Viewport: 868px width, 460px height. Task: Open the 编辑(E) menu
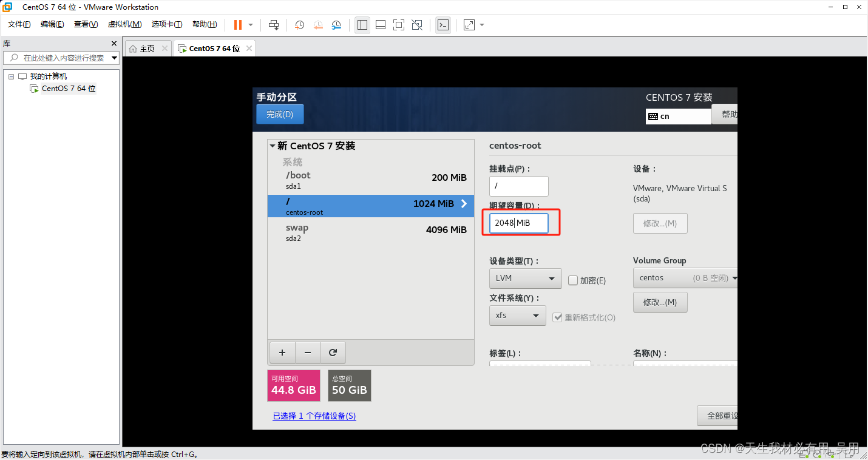point(52,24)
